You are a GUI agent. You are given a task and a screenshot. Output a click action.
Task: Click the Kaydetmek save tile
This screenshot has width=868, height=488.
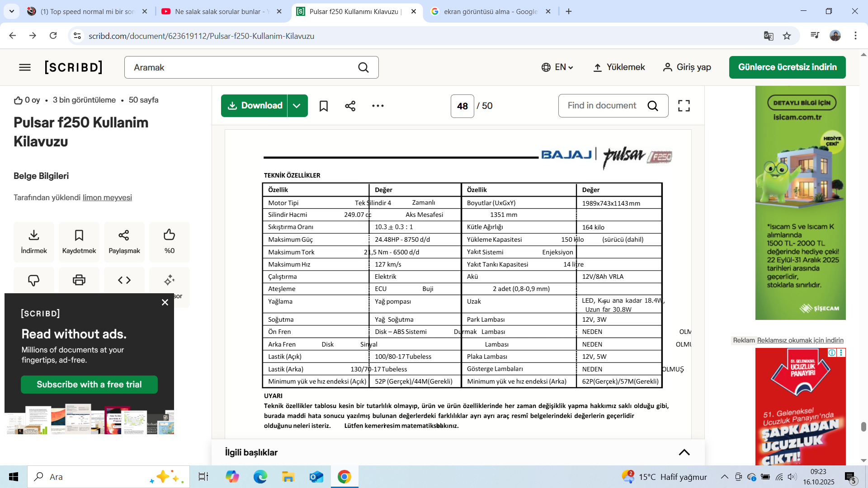(79, 242)
